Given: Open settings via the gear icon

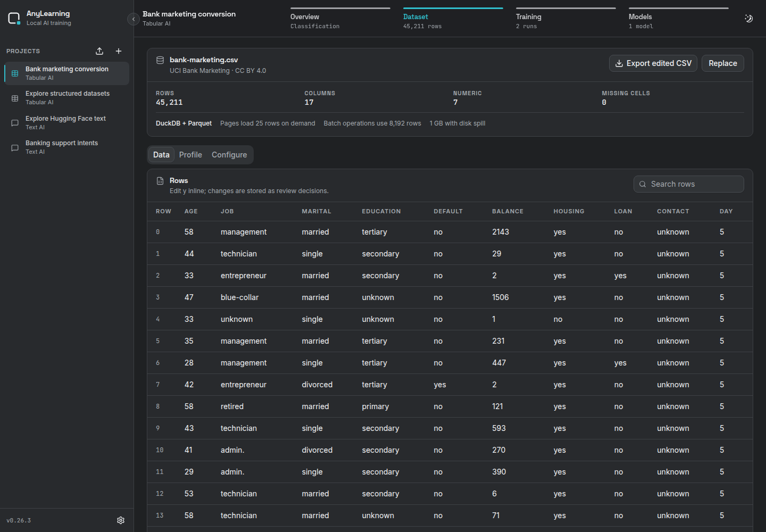Looking at the screenshot, I should coord(121,520).
